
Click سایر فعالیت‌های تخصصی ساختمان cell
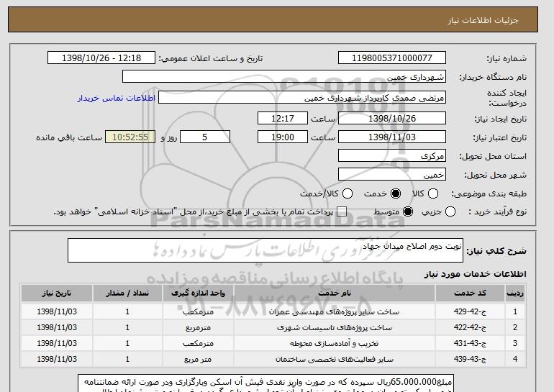coord(335,359)
